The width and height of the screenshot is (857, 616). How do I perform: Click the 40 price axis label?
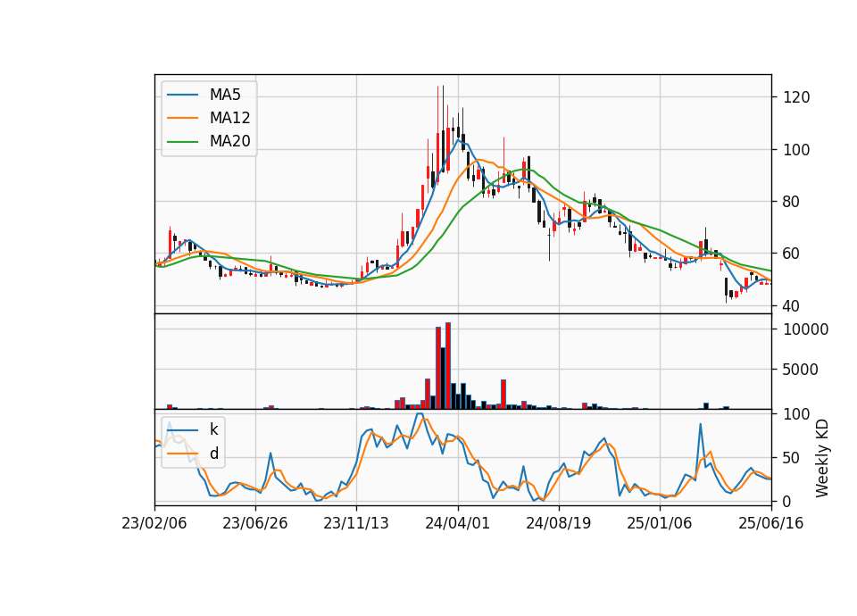(792, 306)
